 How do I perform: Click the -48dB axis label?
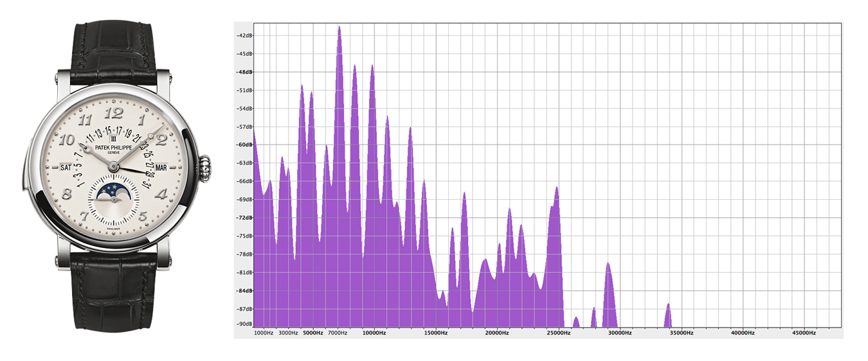pyautogui.click(x=244, y=72)
